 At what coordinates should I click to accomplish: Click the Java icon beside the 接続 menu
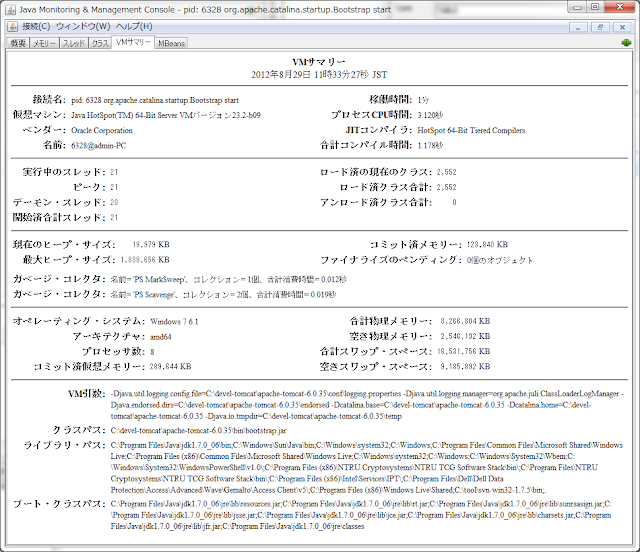point(13,27)
